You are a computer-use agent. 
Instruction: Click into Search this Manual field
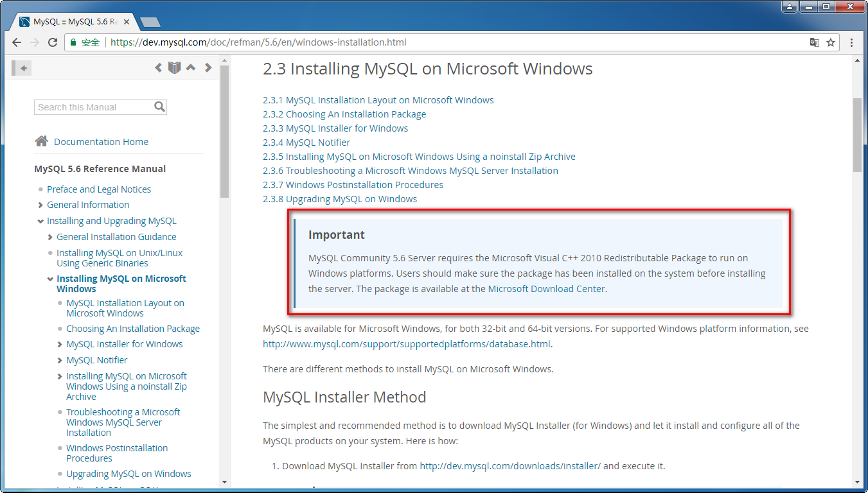pyautogui.click(x=94, y=107)
